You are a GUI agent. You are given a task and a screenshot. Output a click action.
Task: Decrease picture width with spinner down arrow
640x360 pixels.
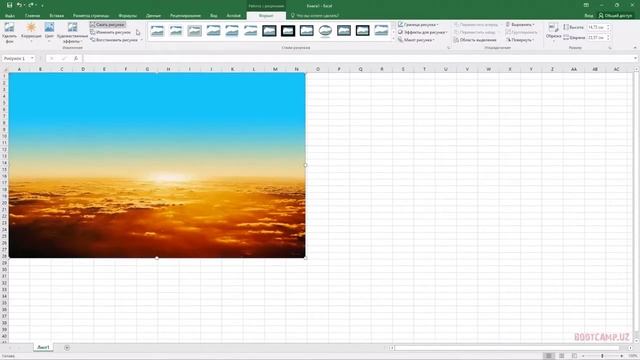[609, 39]
